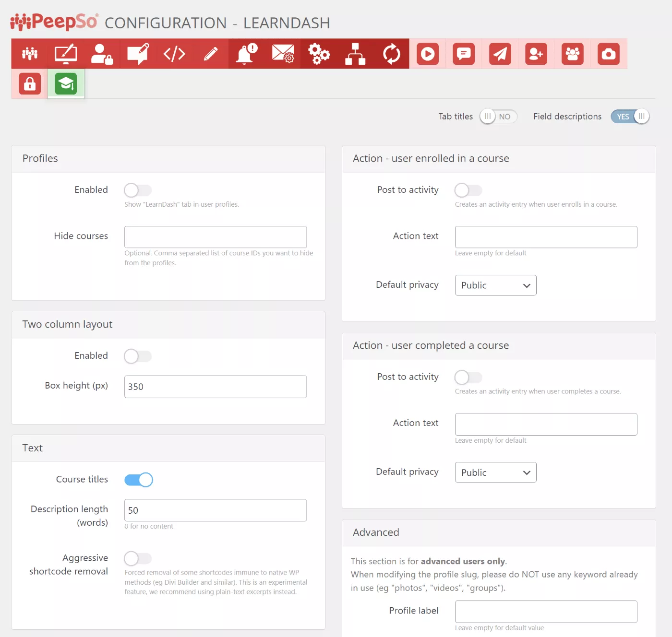Click Action text field under enrolled course

[x=546, y=237]
